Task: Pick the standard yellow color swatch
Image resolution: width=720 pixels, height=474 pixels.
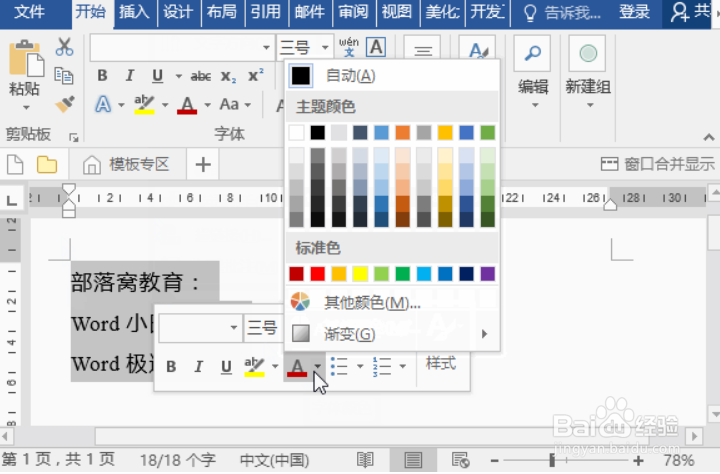Action: tap(360, 274)
